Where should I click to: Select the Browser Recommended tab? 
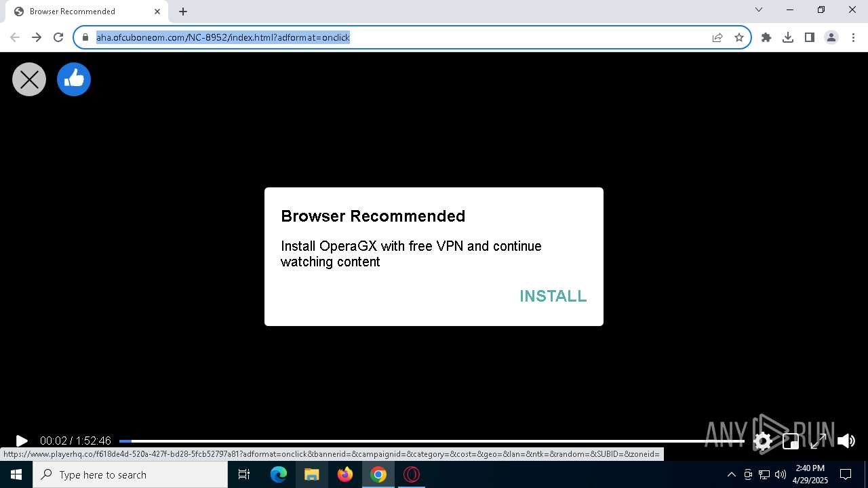pos(86,12)
